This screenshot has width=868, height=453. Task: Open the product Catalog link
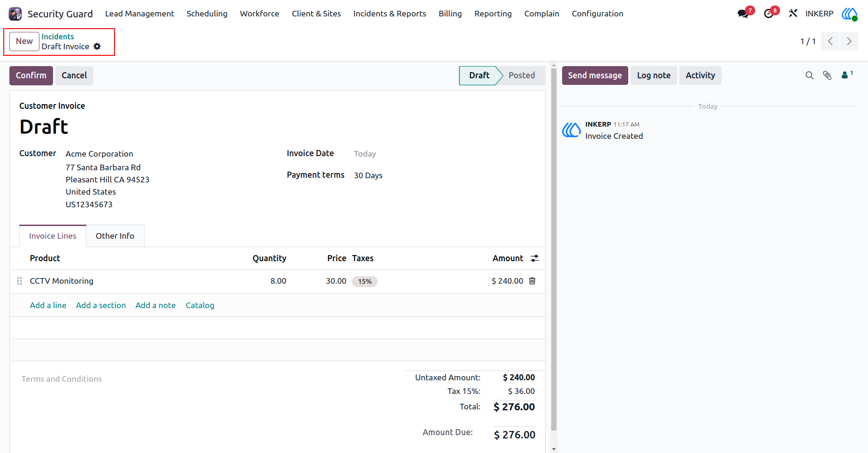tap(200, 305)
